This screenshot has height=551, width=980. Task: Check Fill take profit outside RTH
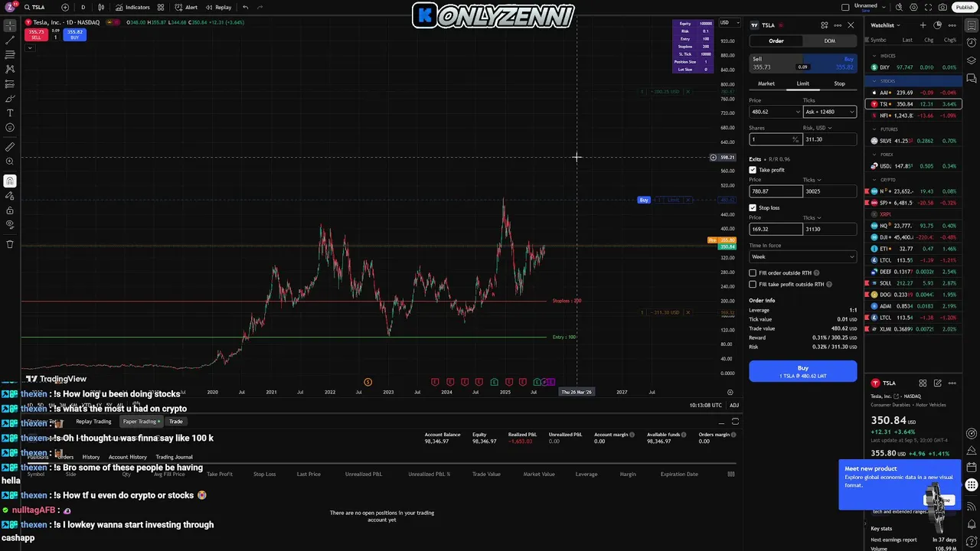click(753, 285)
